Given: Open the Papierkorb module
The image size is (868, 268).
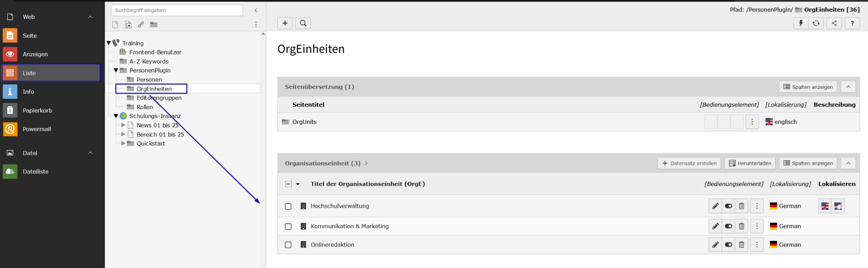Looking at the screenshot, I should click(x=37, y=110).
